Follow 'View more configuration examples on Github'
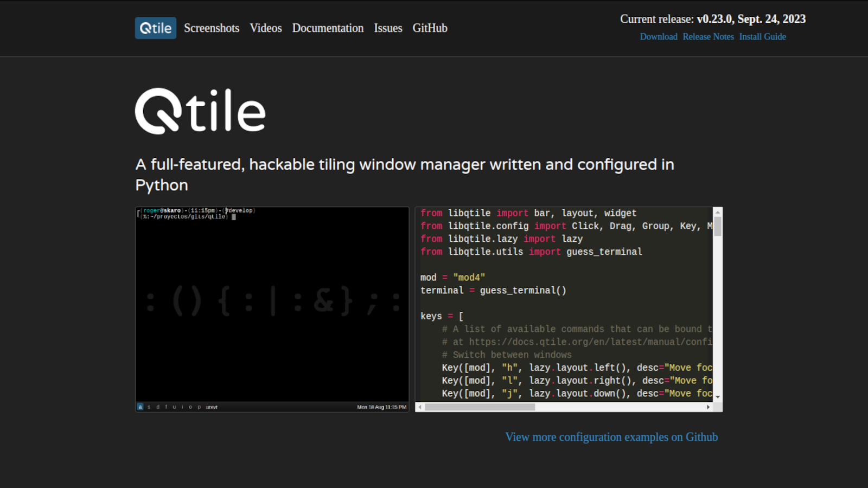 point(611,437)
